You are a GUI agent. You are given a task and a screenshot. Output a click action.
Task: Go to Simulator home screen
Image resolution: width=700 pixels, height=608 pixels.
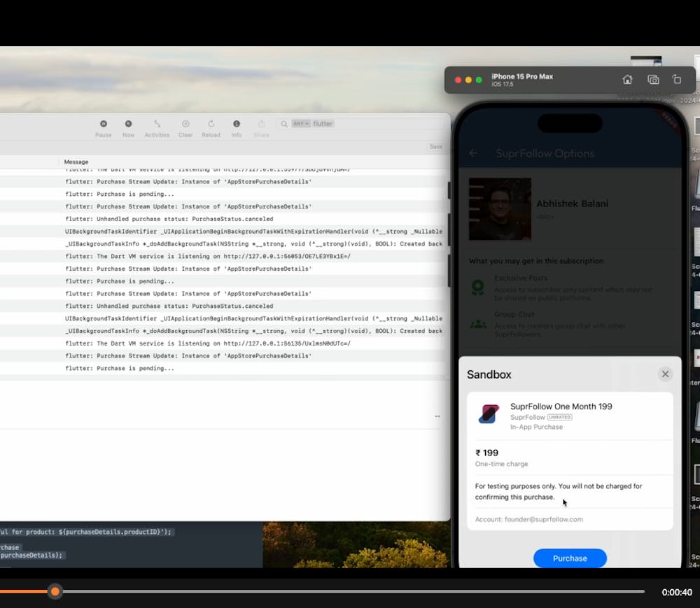(627, 79)
